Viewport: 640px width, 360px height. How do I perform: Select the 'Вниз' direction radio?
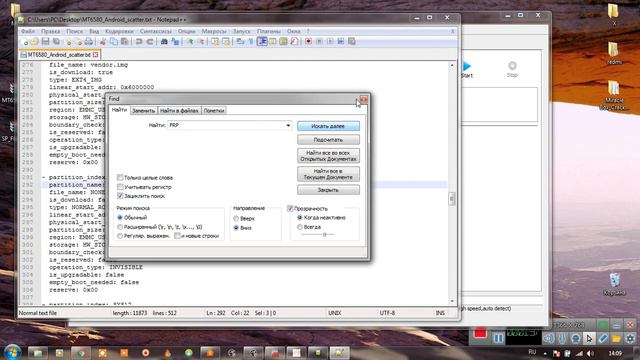[x=236, y=228]
